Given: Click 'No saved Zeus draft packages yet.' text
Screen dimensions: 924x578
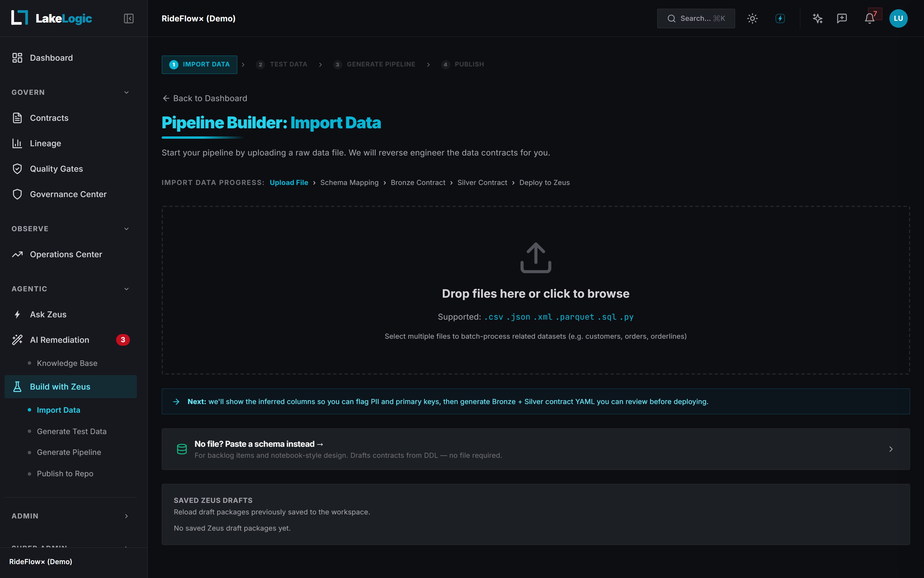Looking at the screenshot, I should [232, 528].
